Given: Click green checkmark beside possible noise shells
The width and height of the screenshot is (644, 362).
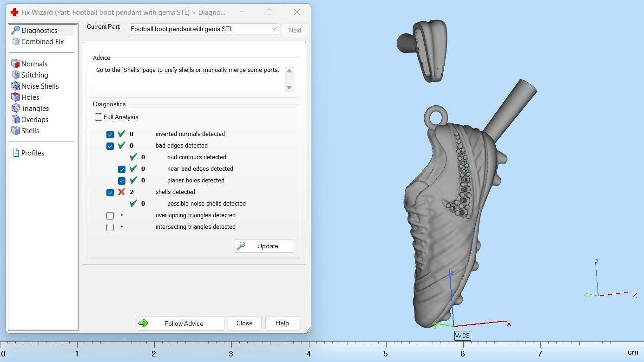Looking at the screenshot, I should click(133, 203).
